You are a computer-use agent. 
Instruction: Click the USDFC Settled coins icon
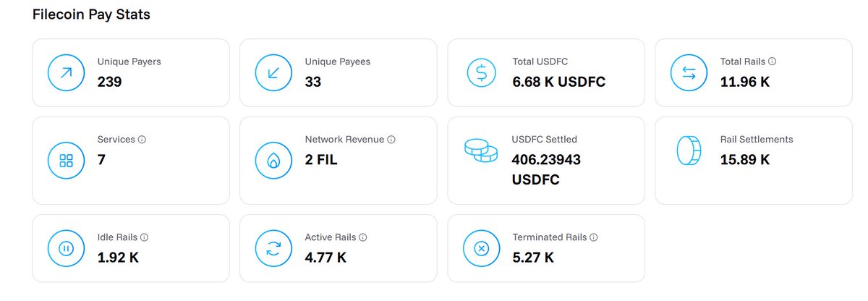[481, 150]
